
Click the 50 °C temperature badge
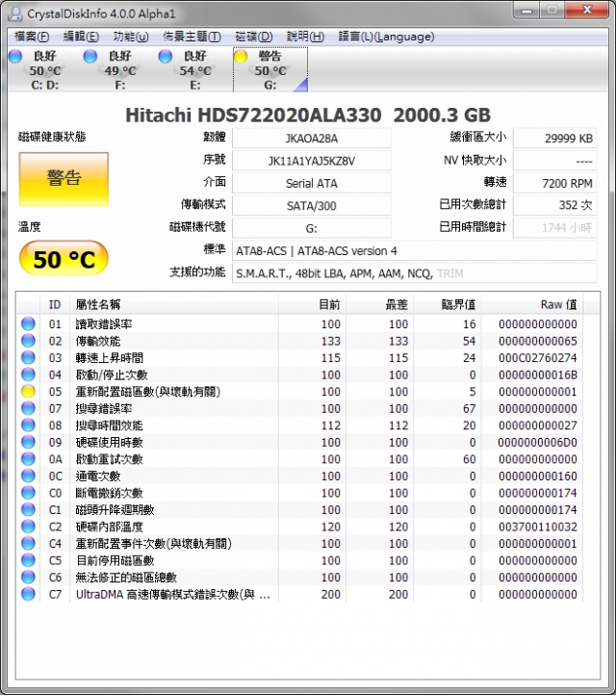coord(64,259)
